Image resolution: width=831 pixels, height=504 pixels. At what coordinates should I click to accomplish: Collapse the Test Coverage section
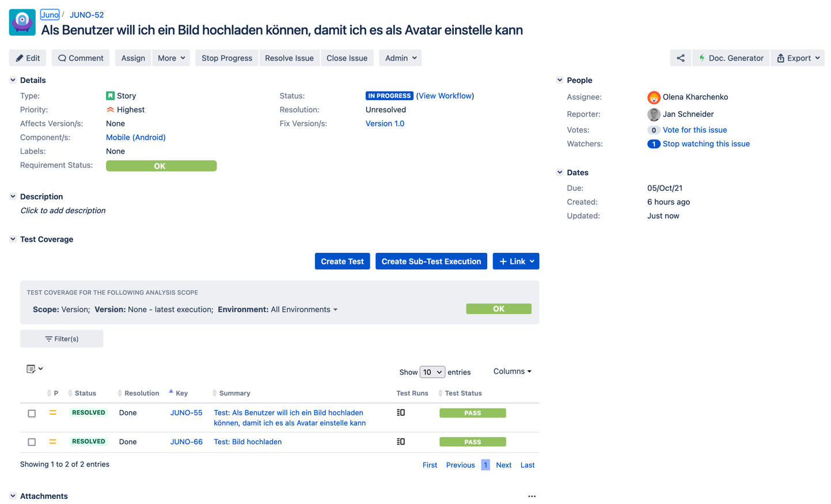coord(13,239)
